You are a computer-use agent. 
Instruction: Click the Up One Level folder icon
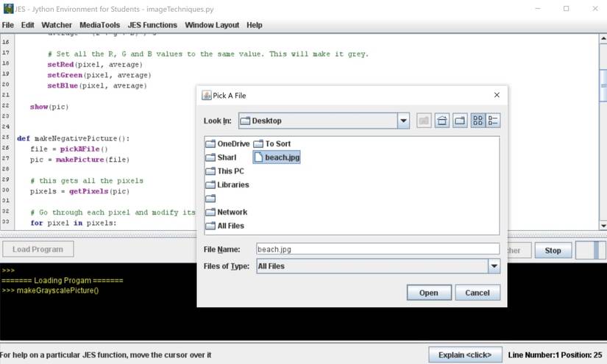(x=424, y=121)
